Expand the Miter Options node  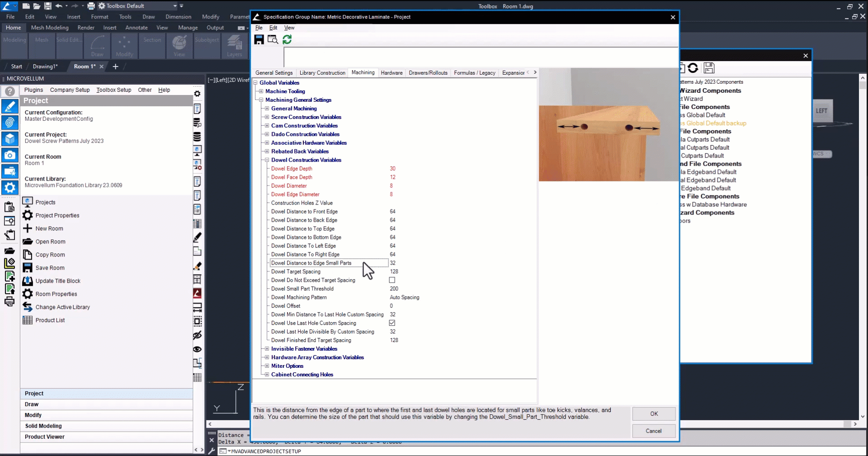267,366
